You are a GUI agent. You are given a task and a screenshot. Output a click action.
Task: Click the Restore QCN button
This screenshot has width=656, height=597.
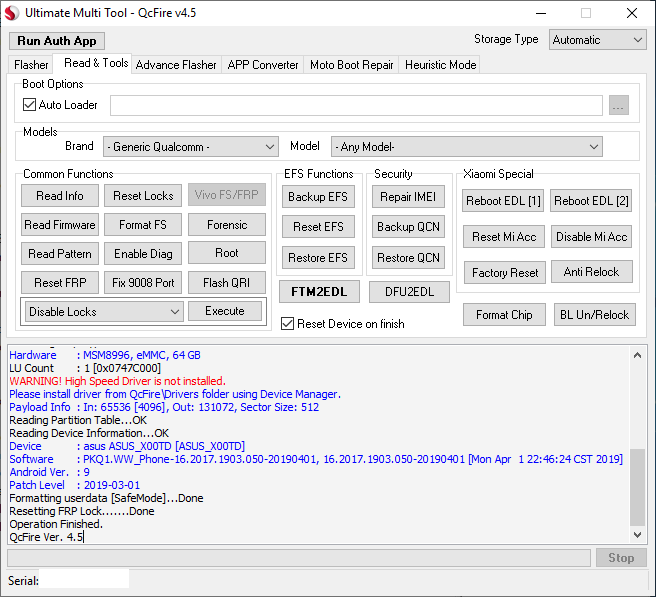pos(408,258)
